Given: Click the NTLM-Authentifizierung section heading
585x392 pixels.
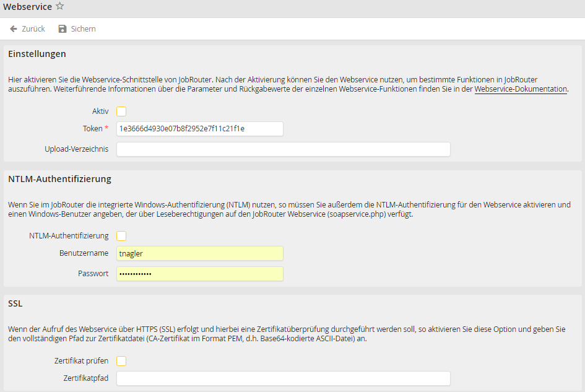Looking at the screenshot, I should (59, 179).
